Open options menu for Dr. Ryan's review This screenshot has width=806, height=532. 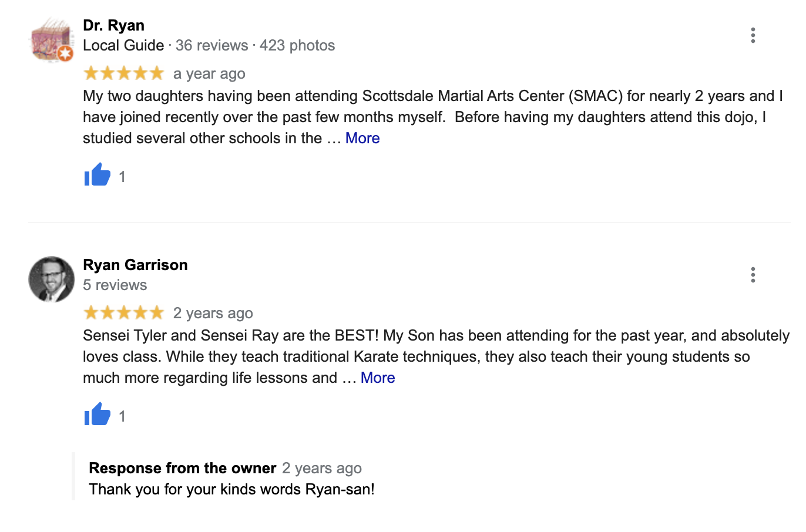tap(753, 35)
